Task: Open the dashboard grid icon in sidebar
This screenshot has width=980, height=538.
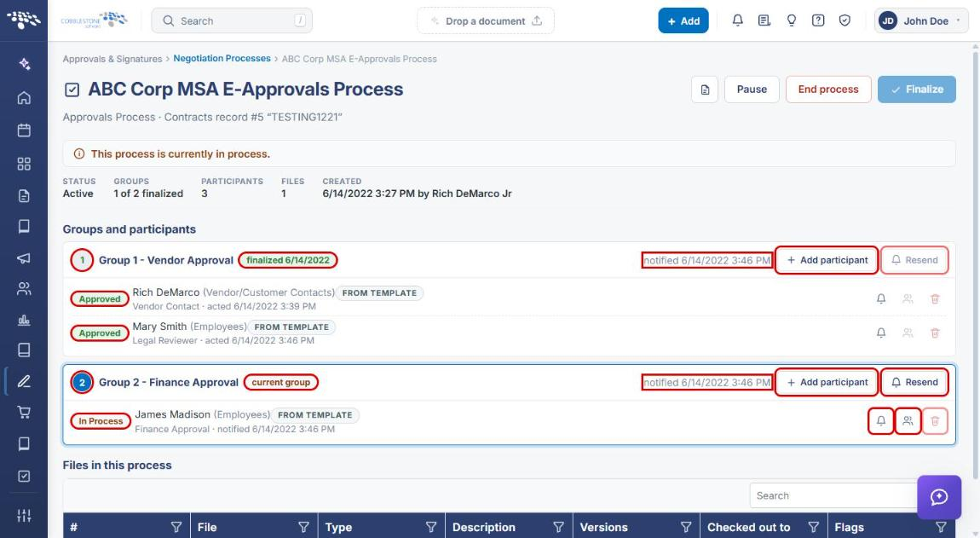Action: 24,164
